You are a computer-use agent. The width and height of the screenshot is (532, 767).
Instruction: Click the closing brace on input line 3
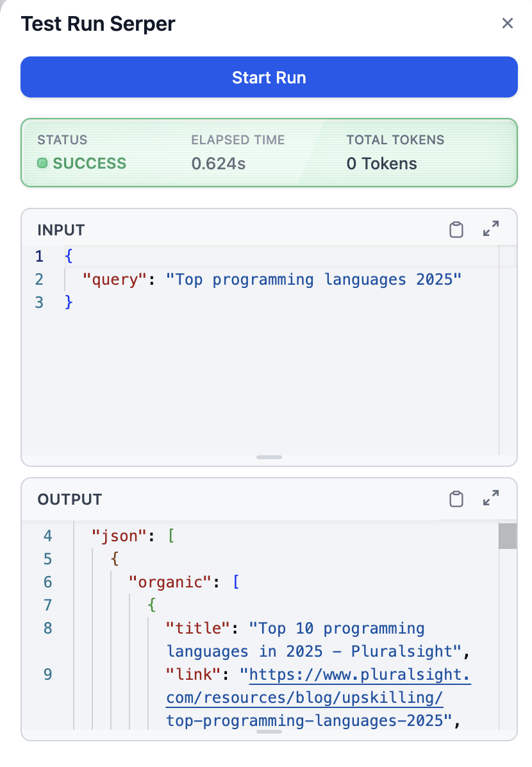[x=69, y=302]
